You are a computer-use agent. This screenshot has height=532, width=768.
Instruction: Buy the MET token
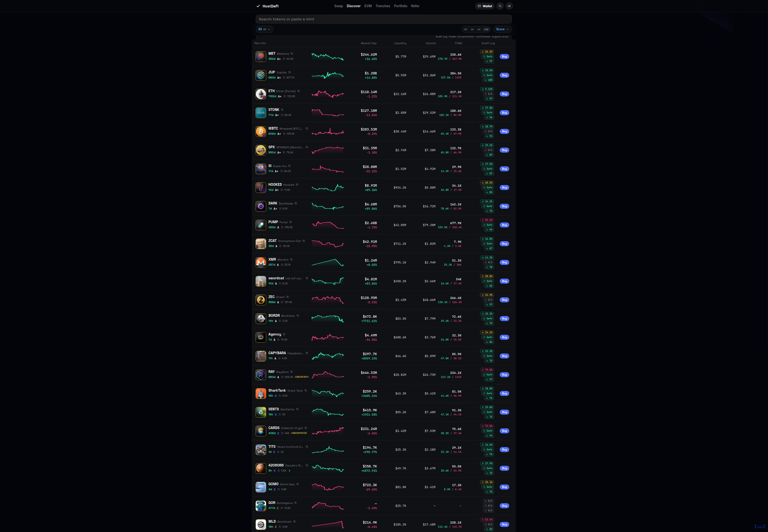point(504,57)
